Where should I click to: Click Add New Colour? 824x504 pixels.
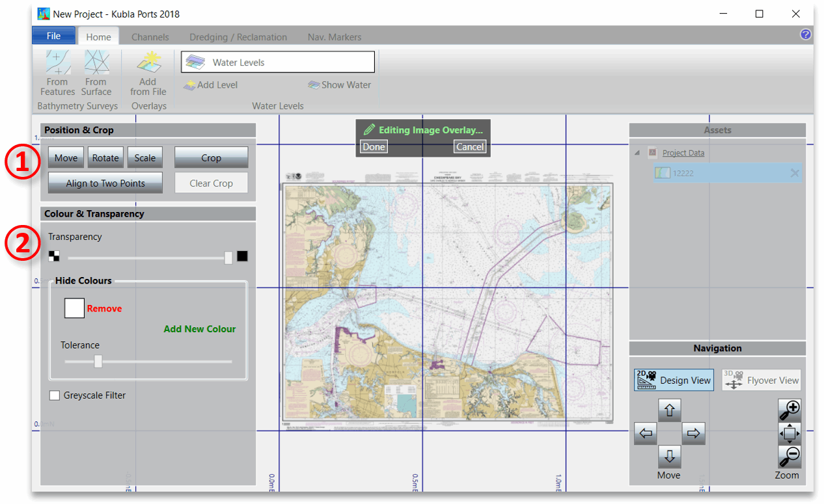coord(200,329)
